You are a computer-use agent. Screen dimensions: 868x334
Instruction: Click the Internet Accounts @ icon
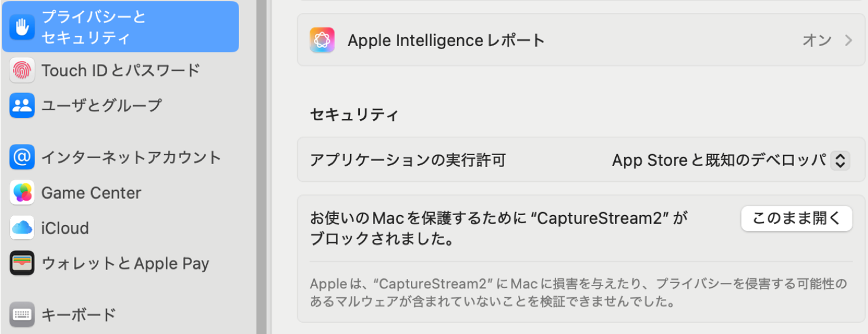[22, 158]
